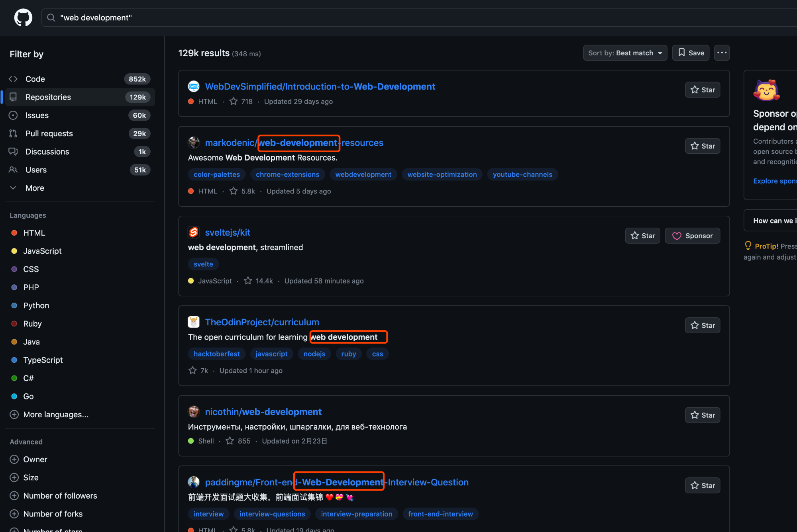
Task: Select the Code filter
Action: click(x=80, y=79)
